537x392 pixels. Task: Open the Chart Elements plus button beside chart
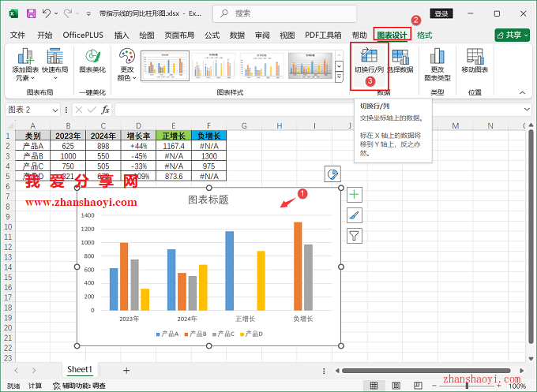pyautogui.click(x=354, y=194)
